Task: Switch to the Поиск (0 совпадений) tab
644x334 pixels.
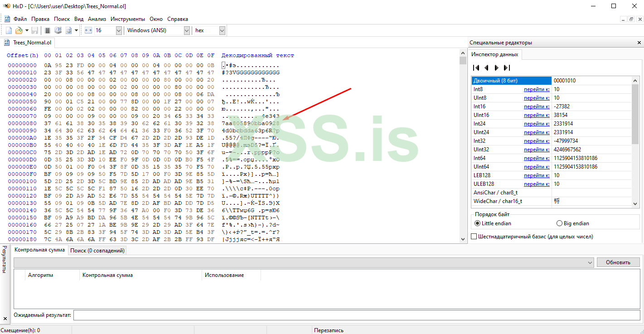Action: (97, 250)
